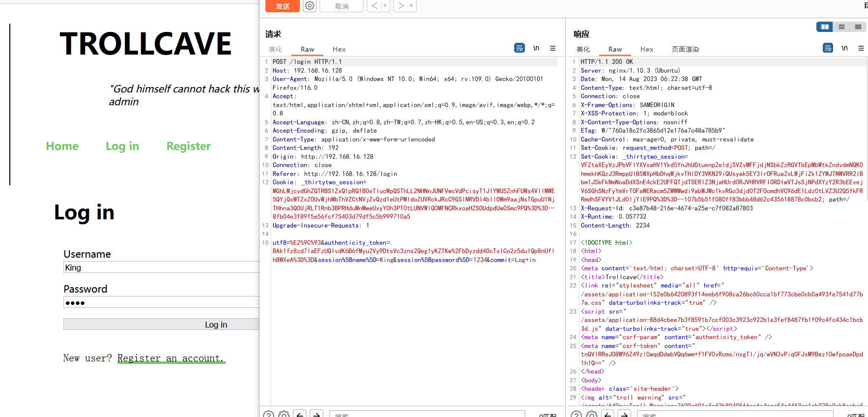Toggle \n non-printable characters in response panel

[844, 48]
